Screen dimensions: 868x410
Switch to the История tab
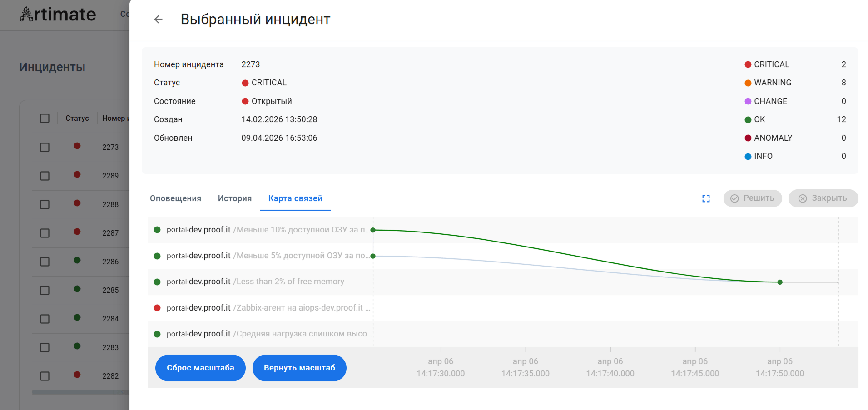click(x=234, y=198)
